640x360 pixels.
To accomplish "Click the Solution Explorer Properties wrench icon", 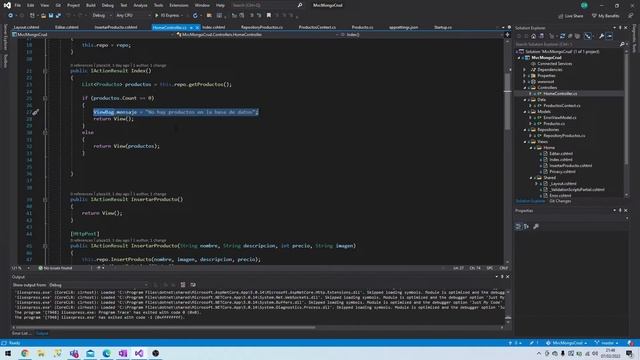I will [x=601, y=36].
